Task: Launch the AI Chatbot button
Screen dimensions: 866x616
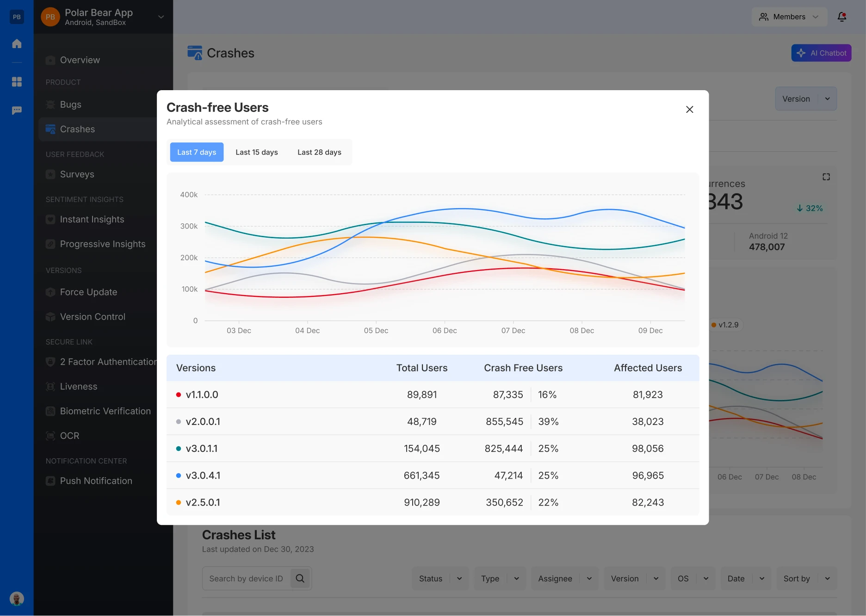Action: [x=821, y=53]
